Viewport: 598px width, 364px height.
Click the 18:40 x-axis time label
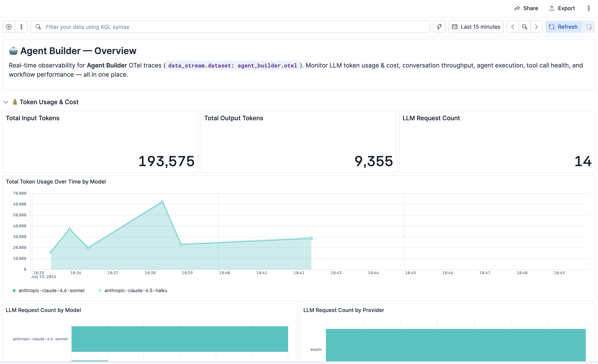coord(224,273)
